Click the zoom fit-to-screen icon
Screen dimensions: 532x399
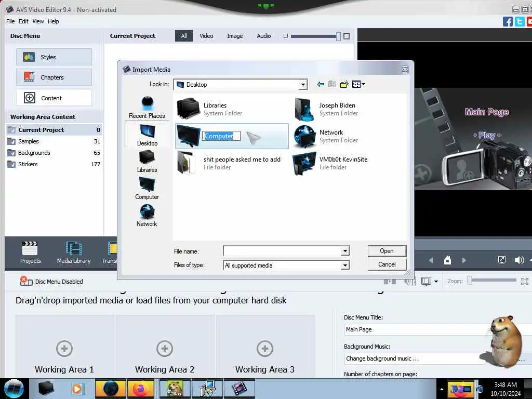pyautogui.click(x=525, y=281)
